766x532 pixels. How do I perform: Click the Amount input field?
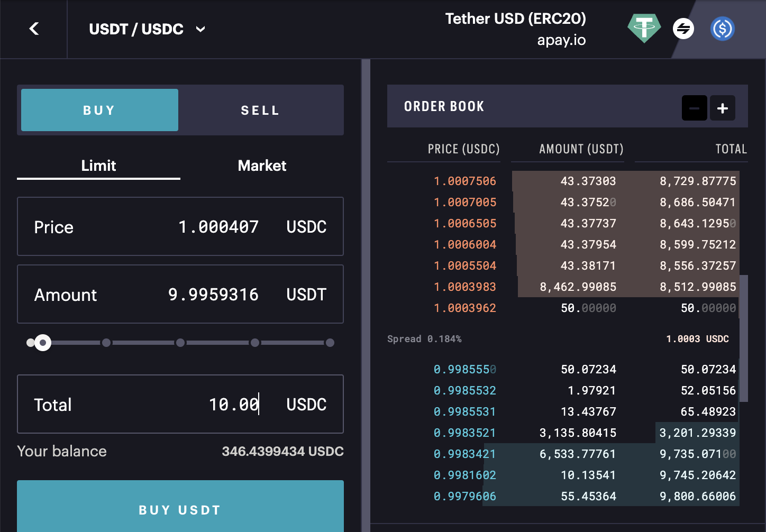pos(180,294)
